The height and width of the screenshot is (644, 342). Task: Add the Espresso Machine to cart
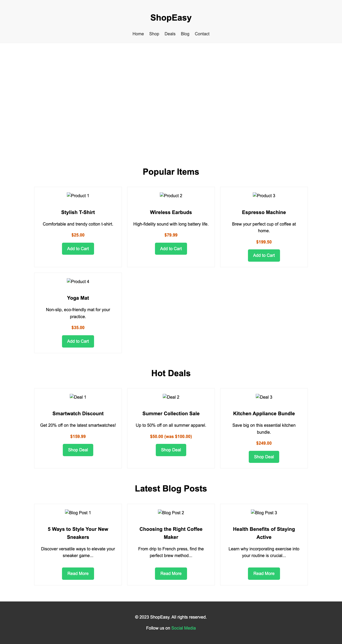tap(264, 255)
